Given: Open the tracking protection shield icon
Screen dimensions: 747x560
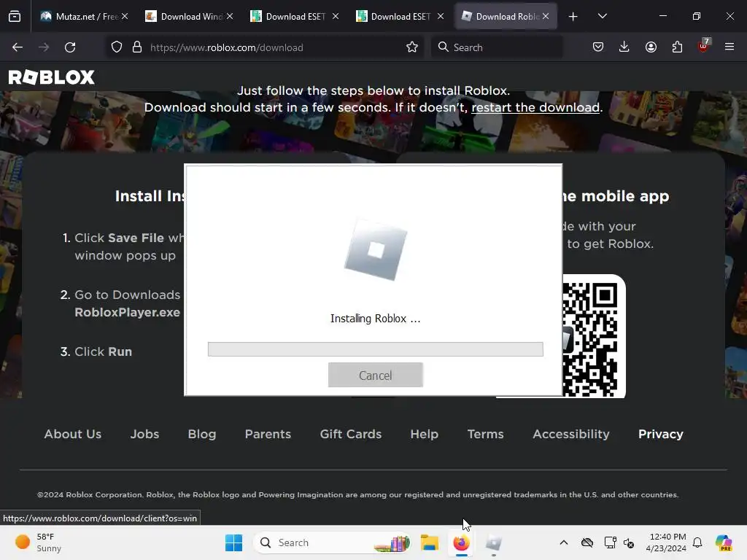Looking at the screenshot, I should [117, 47].
